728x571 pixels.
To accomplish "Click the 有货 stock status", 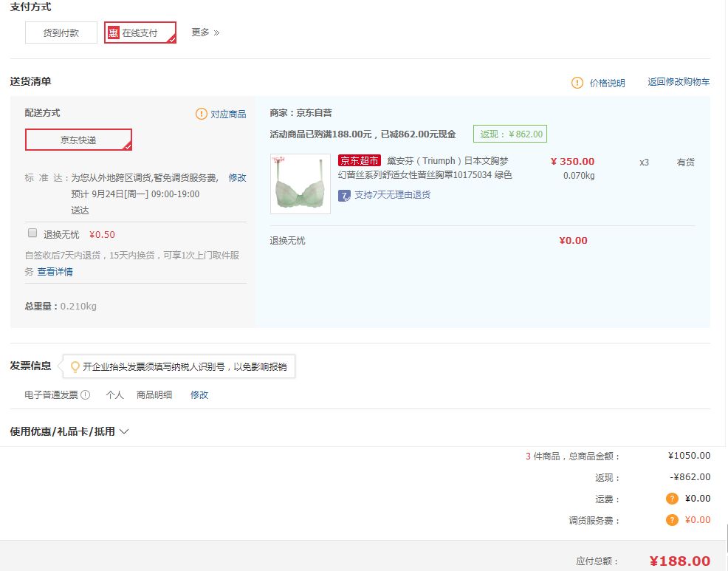I will (x=685, y=163).
